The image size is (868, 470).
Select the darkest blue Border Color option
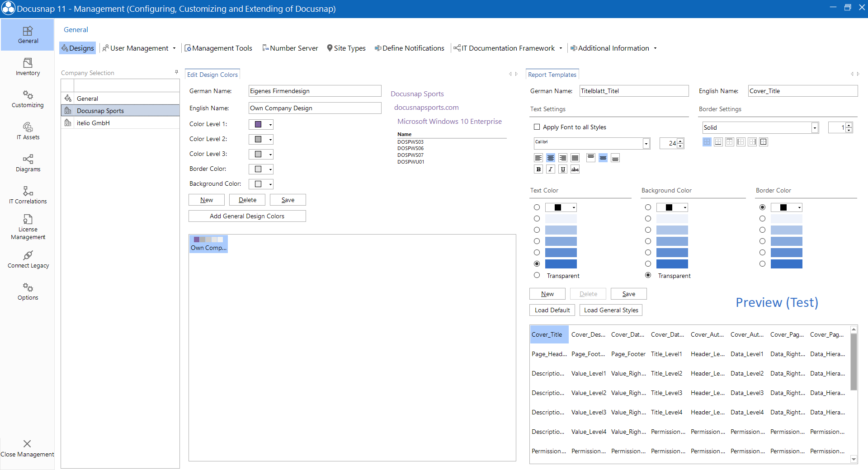[763, 263]
